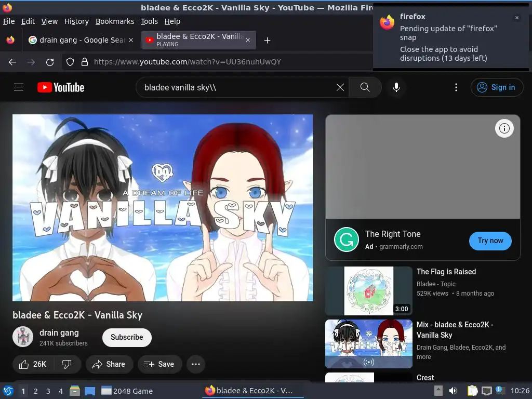
Task: Dislike the video with thumbs-down icon
Action: [x=66, y=364]
